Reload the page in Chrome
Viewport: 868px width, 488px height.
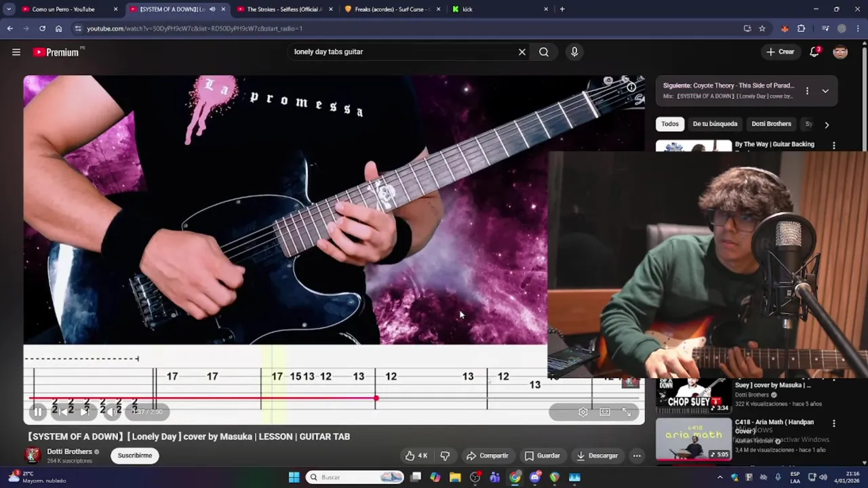[x=42, y=28]
